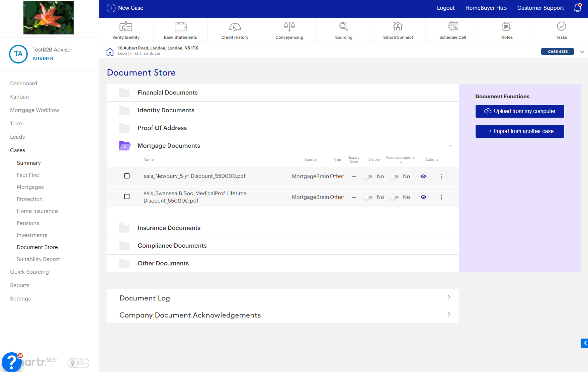Image resolution: width=588 pixels, height=372 pixels.
Task: Click the CASE 4136 badge
Action: click(x=558, y=51)
